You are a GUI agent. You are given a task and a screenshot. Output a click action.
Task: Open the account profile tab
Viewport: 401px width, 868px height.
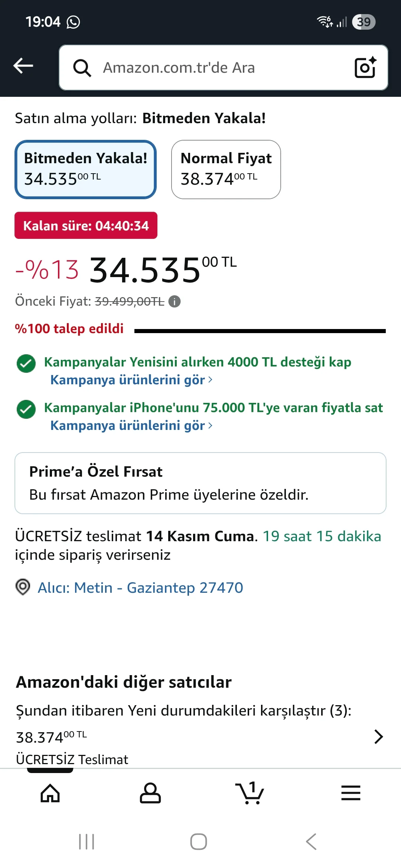pyautogui.click(x=150, y=793)
